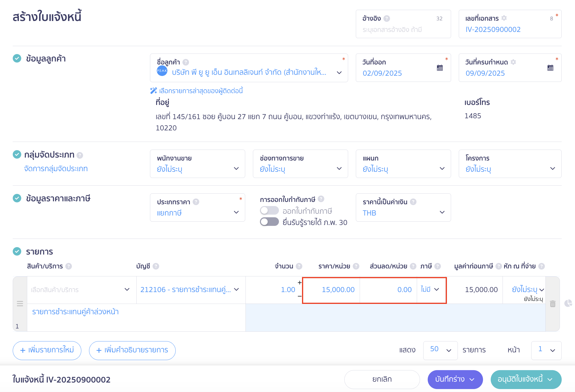Image resolution: width=575 pixels, height=392 pixels.
Task: Click the help icon beside ชื่อลูกค้า
Action: (x=186, y=62)
